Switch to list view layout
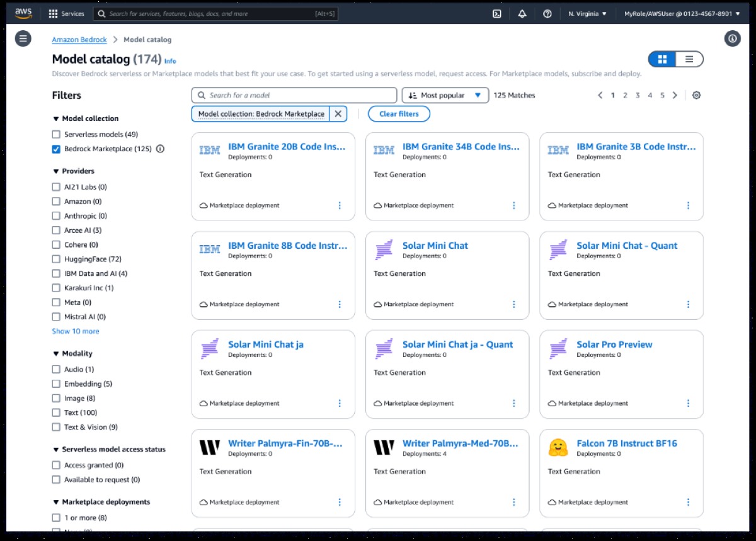This screenshot has height=541, width=756. pos(689,59)
